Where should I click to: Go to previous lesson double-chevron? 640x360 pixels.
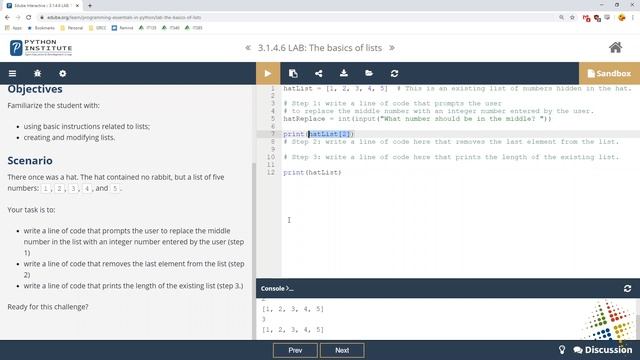pos(248,48)
